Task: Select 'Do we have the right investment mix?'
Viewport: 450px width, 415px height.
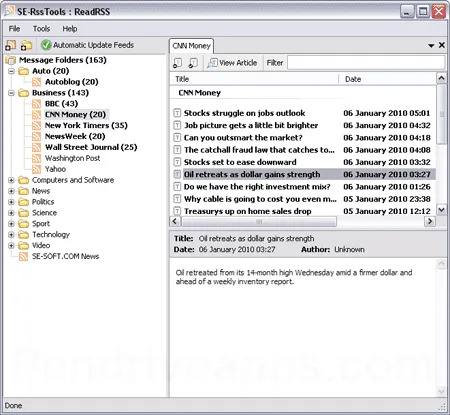Action: coord(257,187)
